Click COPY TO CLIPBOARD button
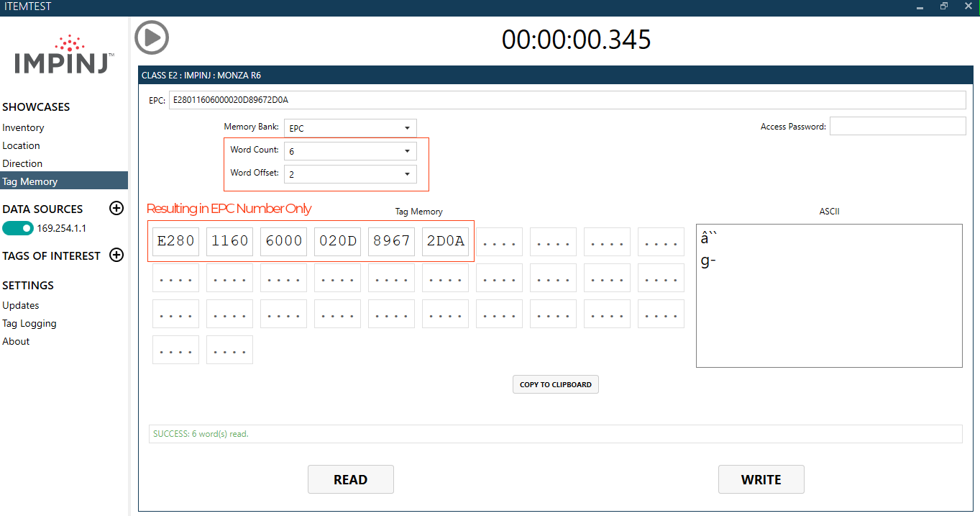This screenshot has height=516, width=980. pyautogui.click(x=556, y=384)
